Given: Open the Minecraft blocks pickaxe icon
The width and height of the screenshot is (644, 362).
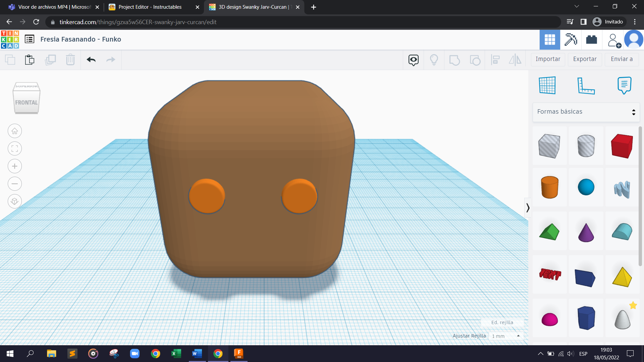Looking at the screenshot, I should [x=571, y=40].
